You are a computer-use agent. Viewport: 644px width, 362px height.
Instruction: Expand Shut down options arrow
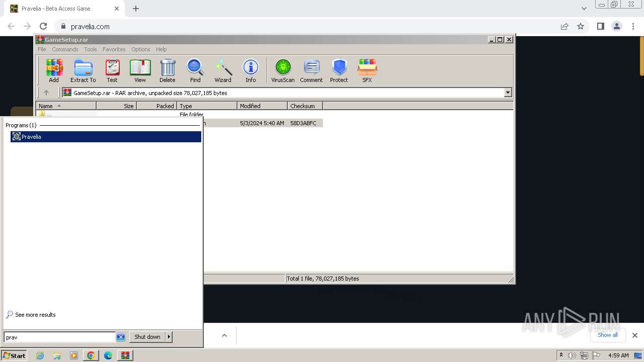169,337
